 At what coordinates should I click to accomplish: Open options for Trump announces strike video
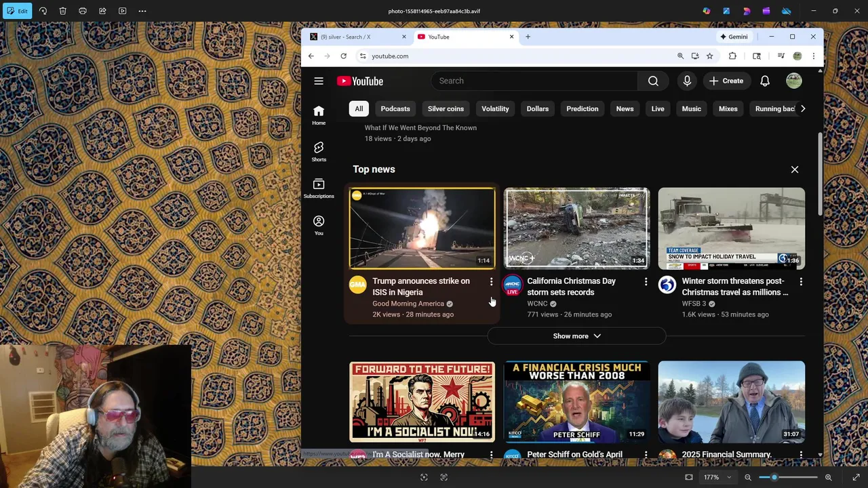[x=491, y=281]
